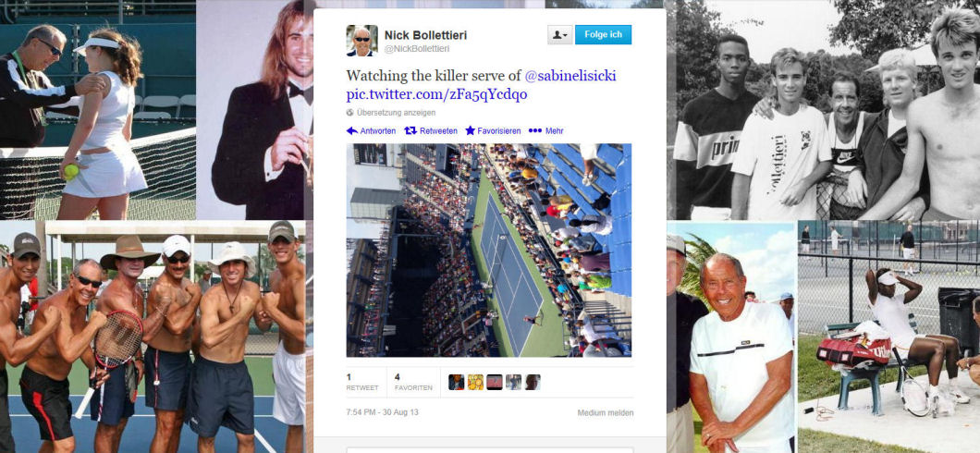Click the first favoriter avatar thumbnail
This screenshot has height=453, width=980.
point(456,383)
